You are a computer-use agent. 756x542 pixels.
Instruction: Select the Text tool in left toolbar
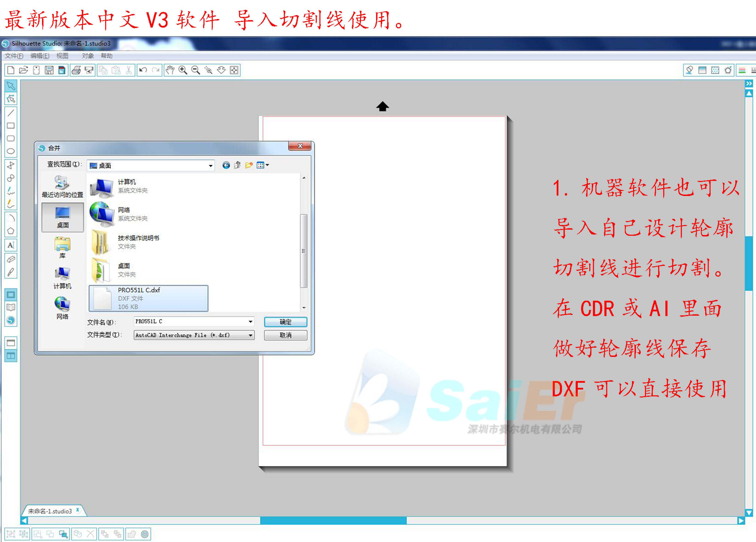tap(11, 245)
